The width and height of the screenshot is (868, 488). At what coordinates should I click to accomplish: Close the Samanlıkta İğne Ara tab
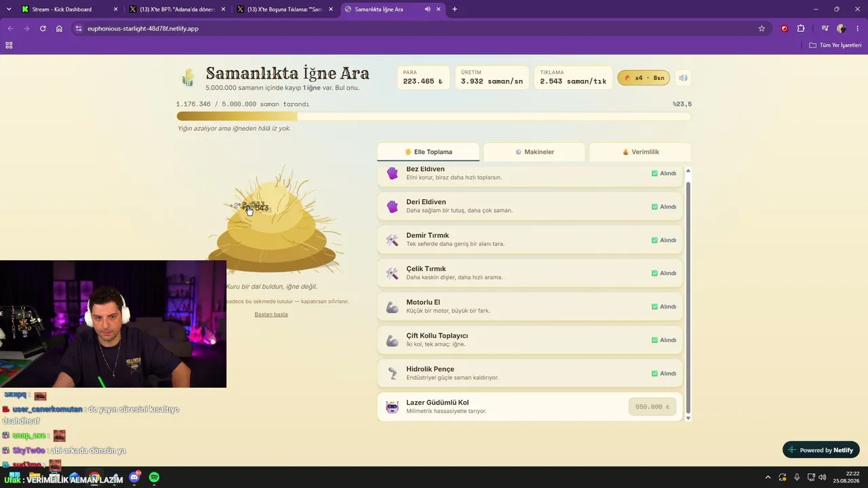tap(439, 9)
